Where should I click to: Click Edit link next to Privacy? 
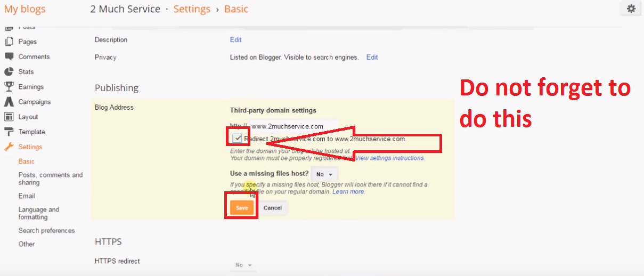(372, 57)
